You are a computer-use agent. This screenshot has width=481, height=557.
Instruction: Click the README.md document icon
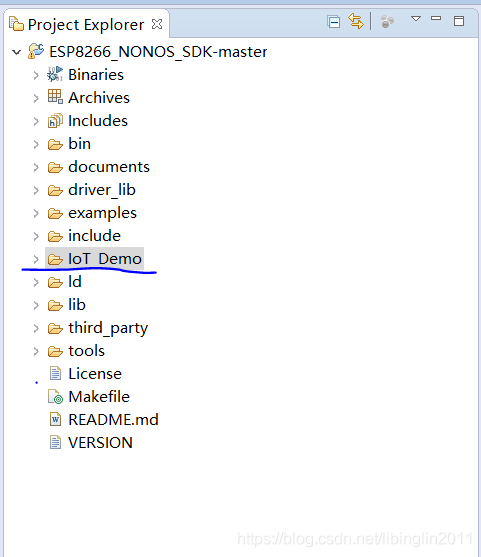(x=55, y=420)
